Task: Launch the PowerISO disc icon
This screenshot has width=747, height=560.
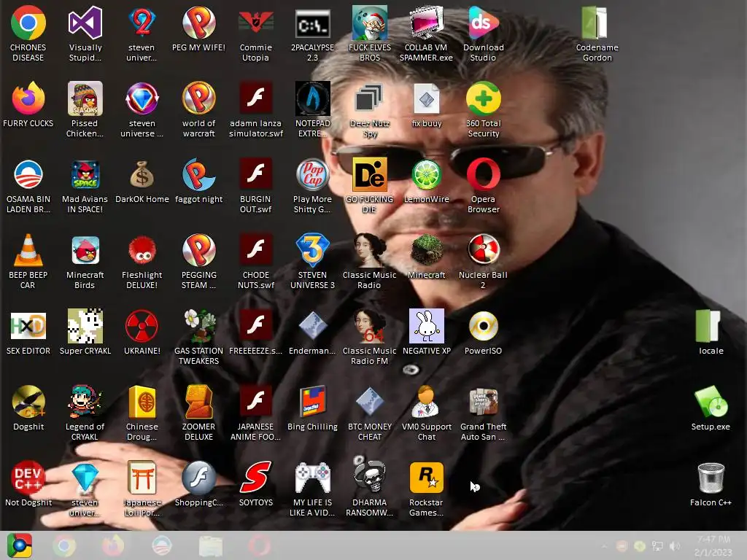Action: 483,326
